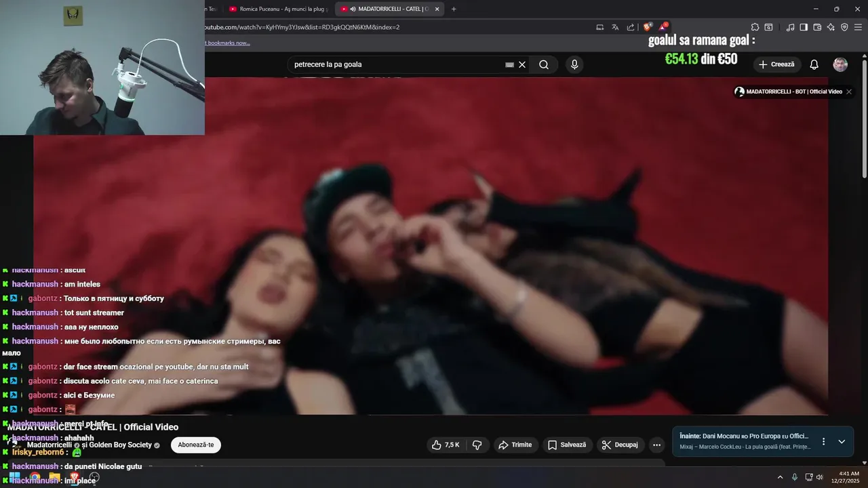Viewport: 868px width, 488px height.
Task: Click the Salvează save button
Action: (567, 445)
